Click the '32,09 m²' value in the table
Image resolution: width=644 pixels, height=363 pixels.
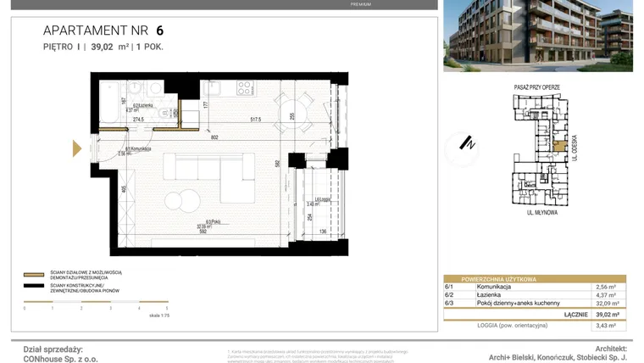point(608,304)
